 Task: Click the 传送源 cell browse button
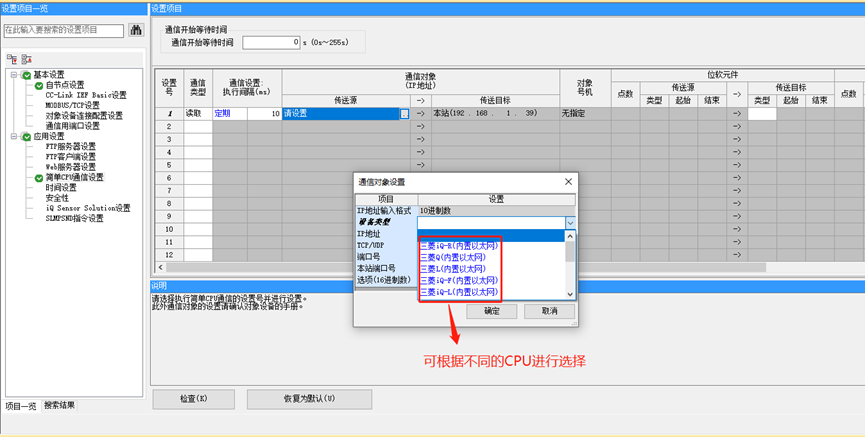pyautogui.click(x=404, y=114)
